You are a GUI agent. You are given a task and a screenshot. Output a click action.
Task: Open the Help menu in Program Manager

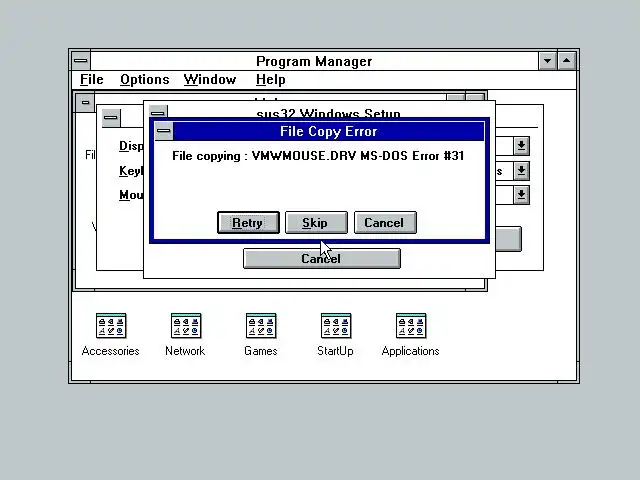point(270,79)
